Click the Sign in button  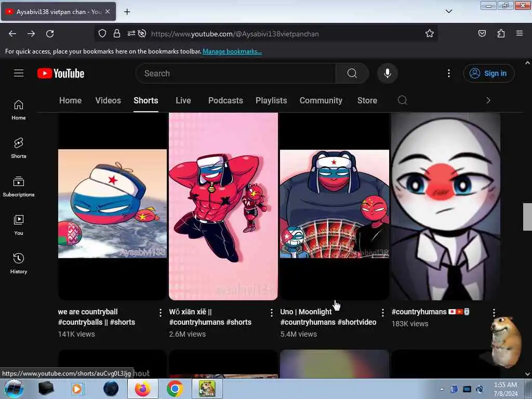point(488,73)
